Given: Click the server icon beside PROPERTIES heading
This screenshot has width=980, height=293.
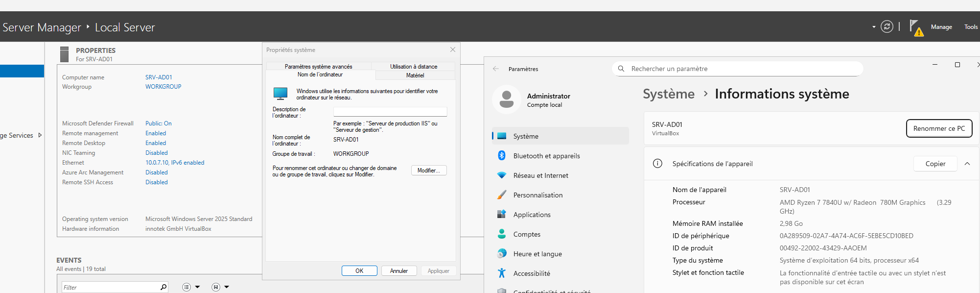Looking at the screenshot, I should [64, 54].
